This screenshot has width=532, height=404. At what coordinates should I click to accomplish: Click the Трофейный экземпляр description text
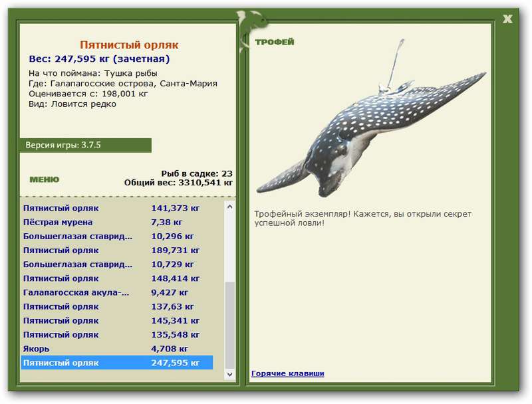click(362, 219)
